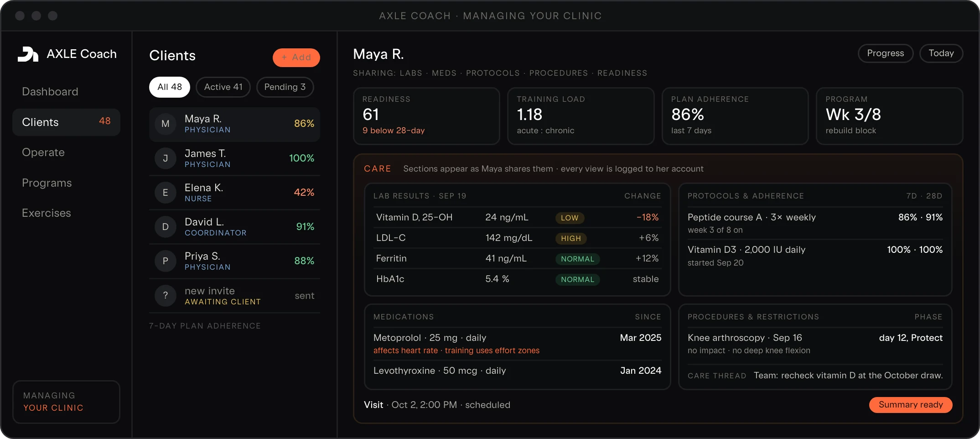The width and height of the screenshot is (980, 439).
Task: Show Pending 3 clients
Action: pyautogui.click(x=285, y=87)
